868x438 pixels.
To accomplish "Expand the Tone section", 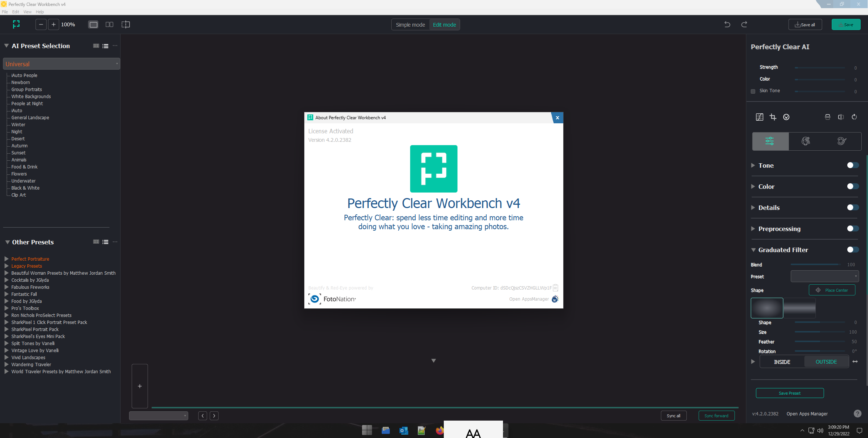I will [x=753, y=165].
